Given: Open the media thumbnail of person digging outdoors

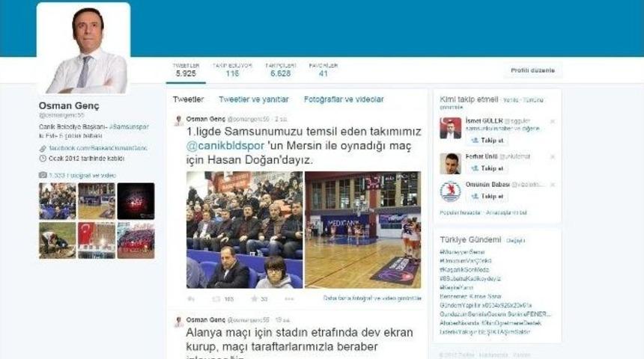Looking at the screenshot, I should pyautogui.click(x=58, y=240).
